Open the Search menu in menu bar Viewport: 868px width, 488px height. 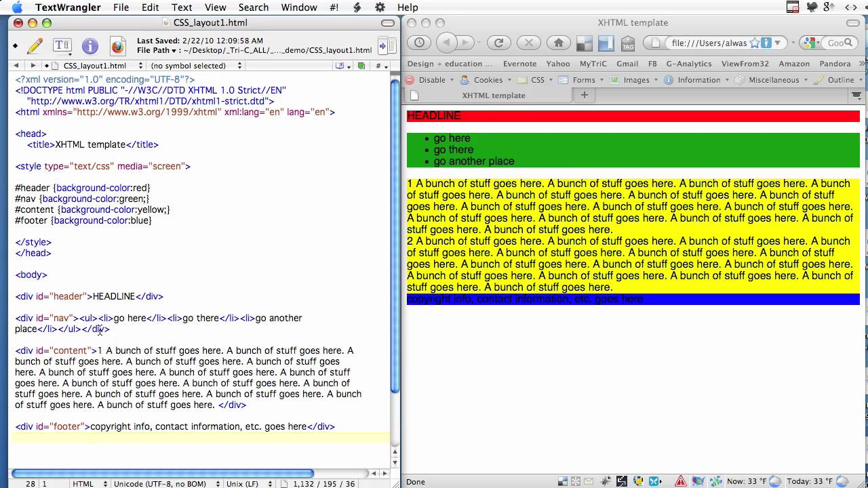[x=254, y=7]
